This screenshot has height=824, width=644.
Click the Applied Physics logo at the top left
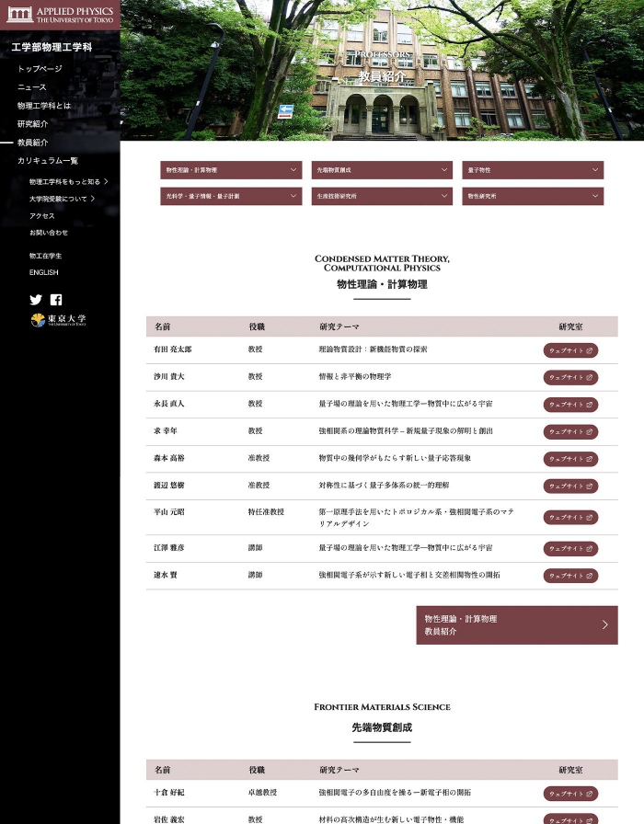point(60,15)
